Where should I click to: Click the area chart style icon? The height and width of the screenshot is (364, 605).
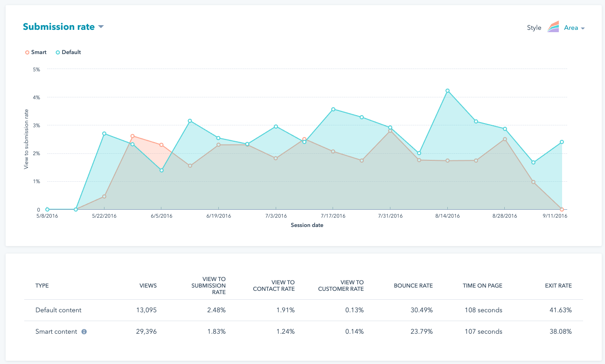click(553, 27)
